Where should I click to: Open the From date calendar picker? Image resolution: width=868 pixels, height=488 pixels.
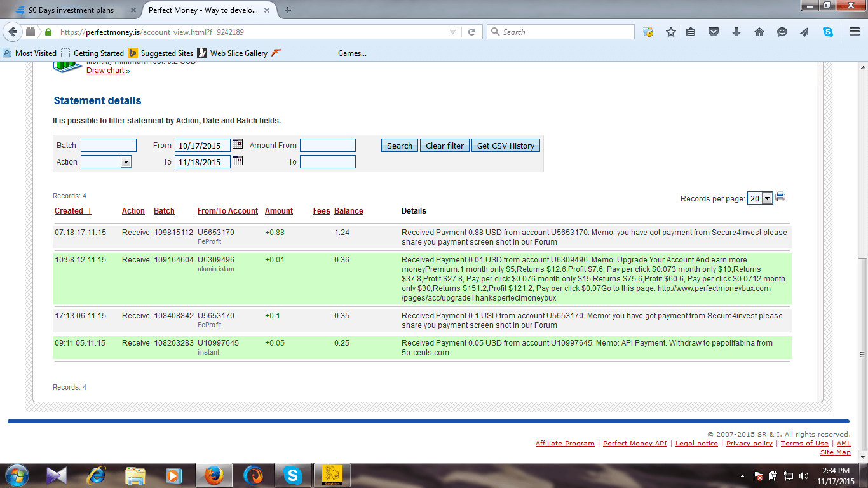coord(238,144)
